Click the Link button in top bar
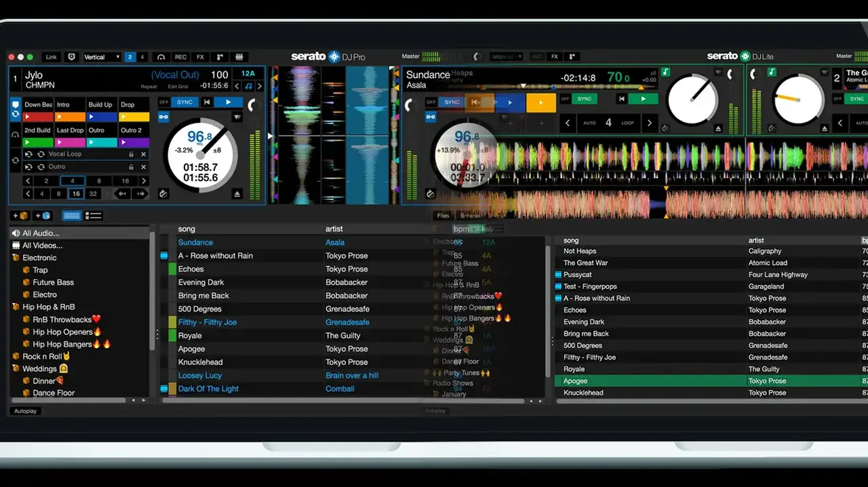Viewport: 868px width, 487px height. coord(51,57)
